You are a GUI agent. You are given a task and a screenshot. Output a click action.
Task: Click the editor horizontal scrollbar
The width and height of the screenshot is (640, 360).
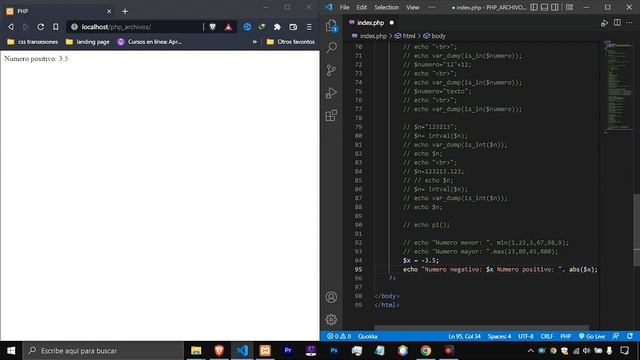tap(482, 328)
